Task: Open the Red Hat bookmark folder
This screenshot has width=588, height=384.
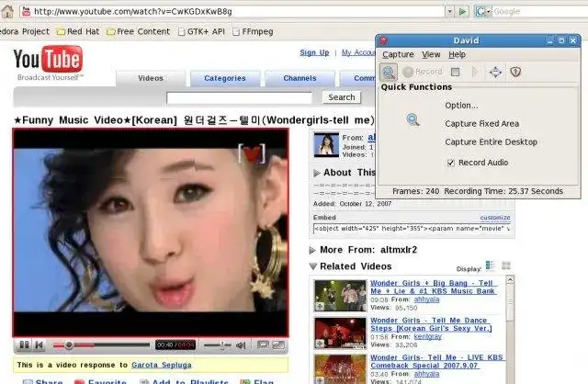Action: pyautogui.click(x=78, y=31)
